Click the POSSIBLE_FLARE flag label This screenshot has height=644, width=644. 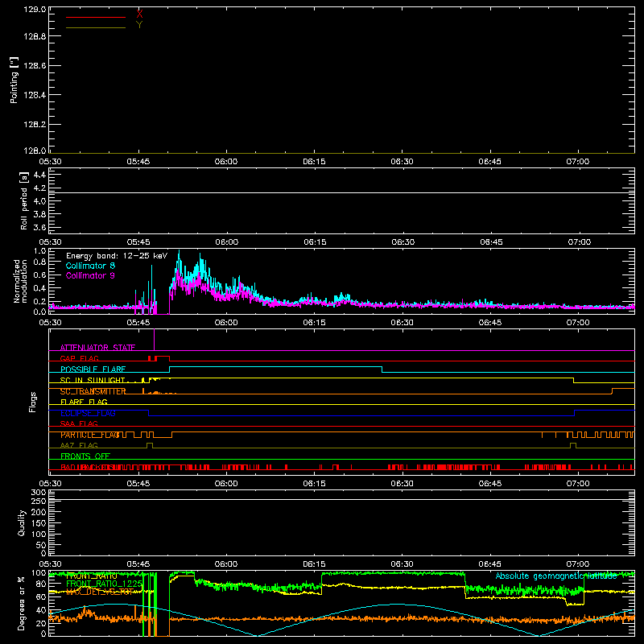[93, 369]
